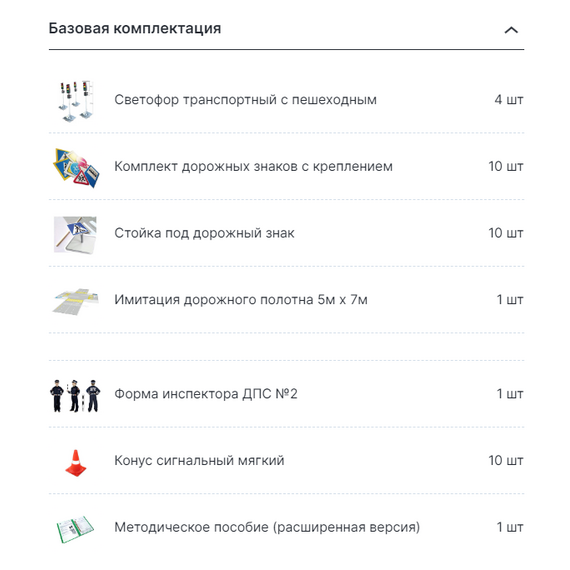Click the 10 шт quantity for signal cones
570x570 pixels.
[506, 460]
